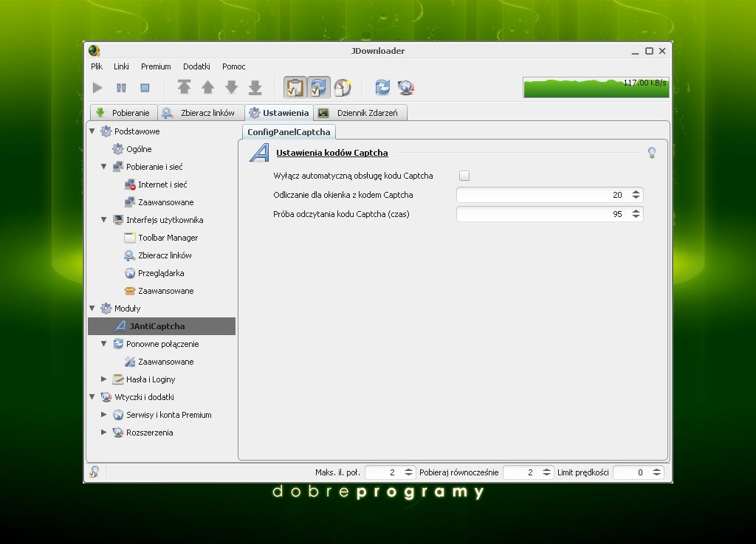Screen dimensions: 756x544
Task: Collapse the Pobieranie i sieć node
Action: tap(103, 167)
